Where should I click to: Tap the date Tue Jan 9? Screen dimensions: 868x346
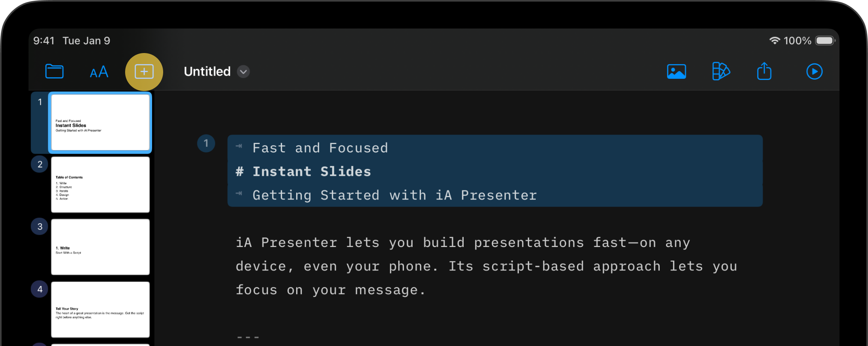point(86,40)
